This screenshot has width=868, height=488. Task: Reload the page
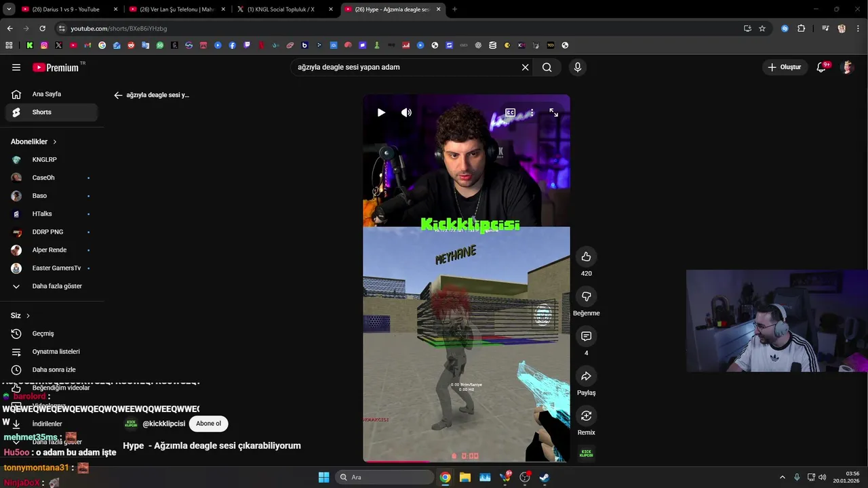point(42,28)
